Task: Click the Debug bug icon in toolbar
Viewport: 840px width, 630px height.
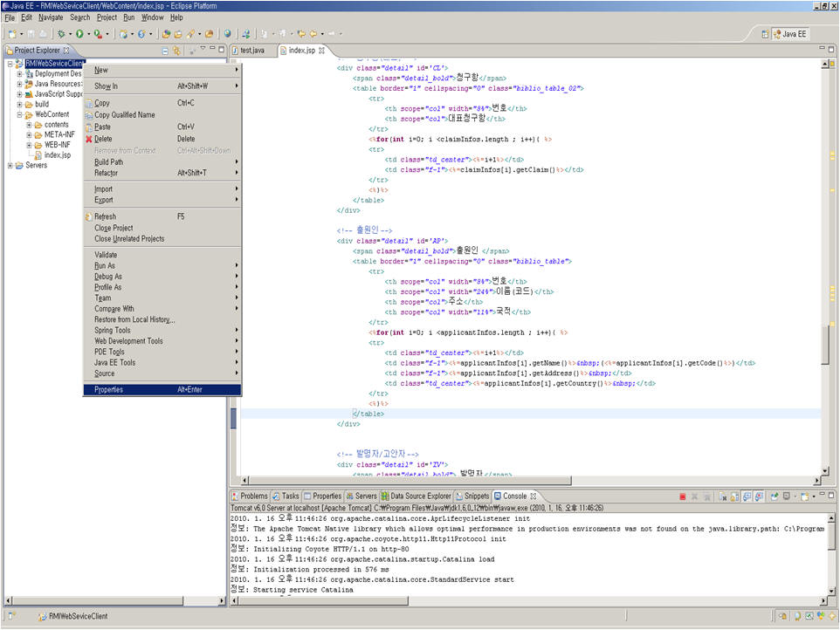Action: [x=62, y=34]
